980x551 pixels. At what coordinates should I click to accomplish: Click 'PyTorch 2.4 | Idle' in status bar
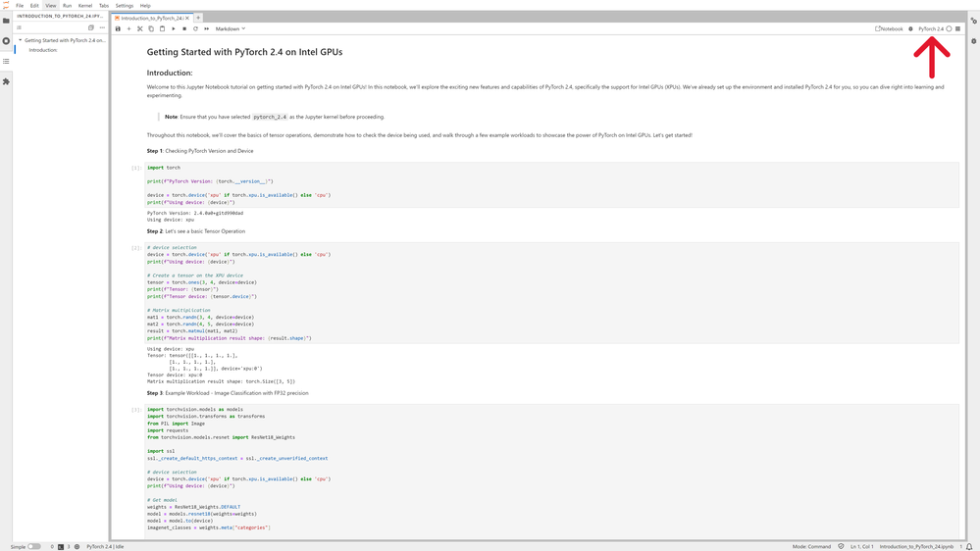(x=105, y=547)
